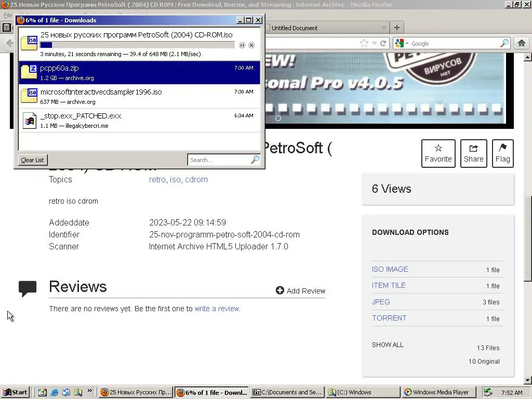The height and width of the screenshot is (399, 532).
Task: Click the file icon of _stop.exx_PATCHED.exx
Action: point(30,121)
